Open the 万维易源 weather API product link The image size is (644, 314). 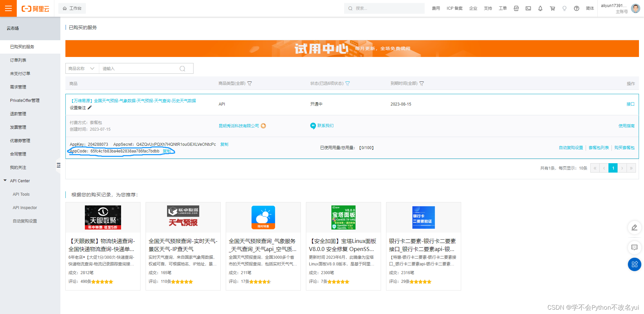click(133, 101)
